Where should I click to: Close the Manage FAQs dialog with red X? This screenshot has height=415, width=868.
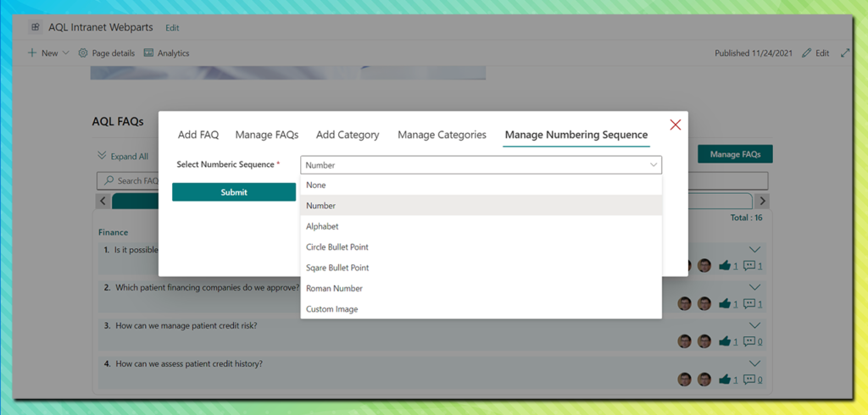(x=675, y=125)
